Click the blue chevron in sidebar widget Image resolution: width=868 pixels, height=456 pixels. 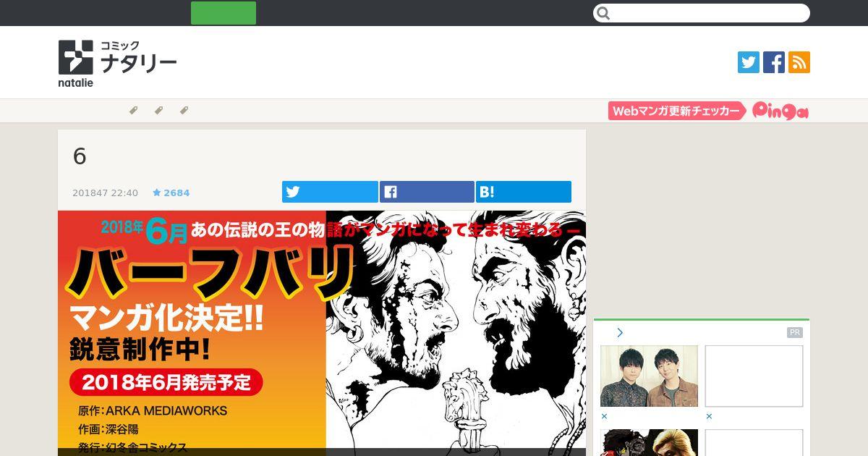(620, 333)
